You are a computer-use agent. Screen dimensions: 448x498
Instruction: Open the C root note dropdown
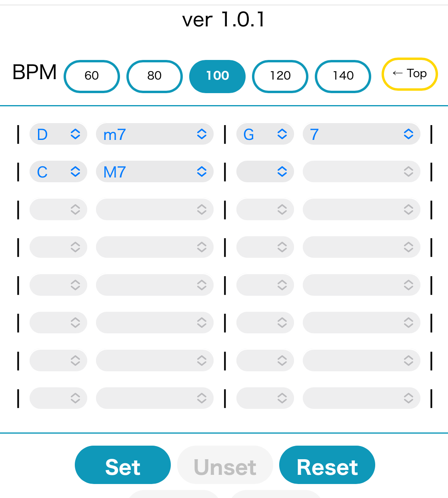58,171
